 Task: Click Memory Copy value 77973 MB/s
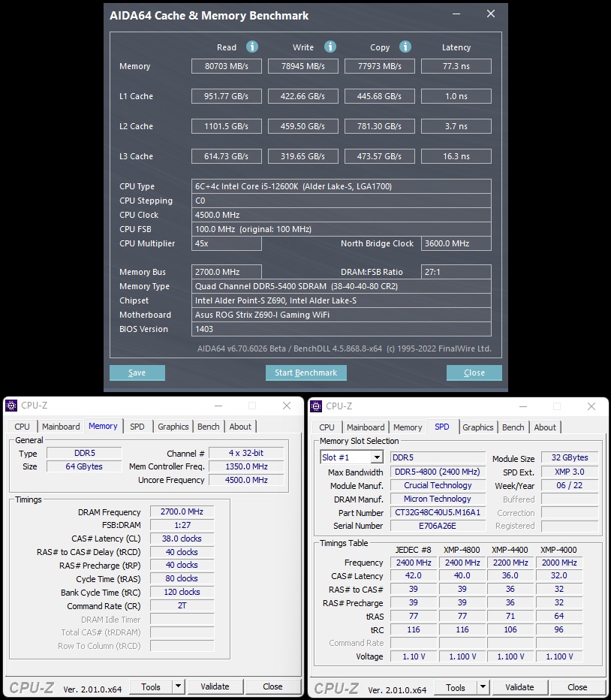[380, 66]
